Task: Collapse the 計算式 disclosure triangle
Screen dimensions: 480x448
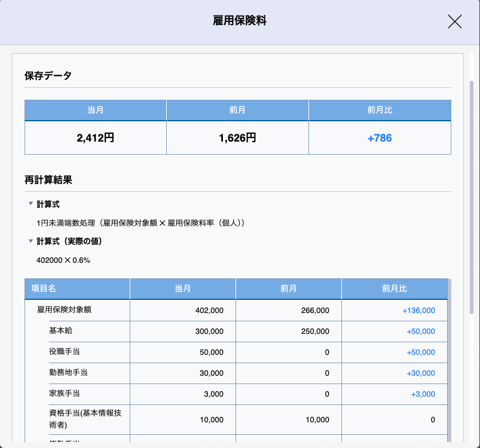Action: click(30, 204)
